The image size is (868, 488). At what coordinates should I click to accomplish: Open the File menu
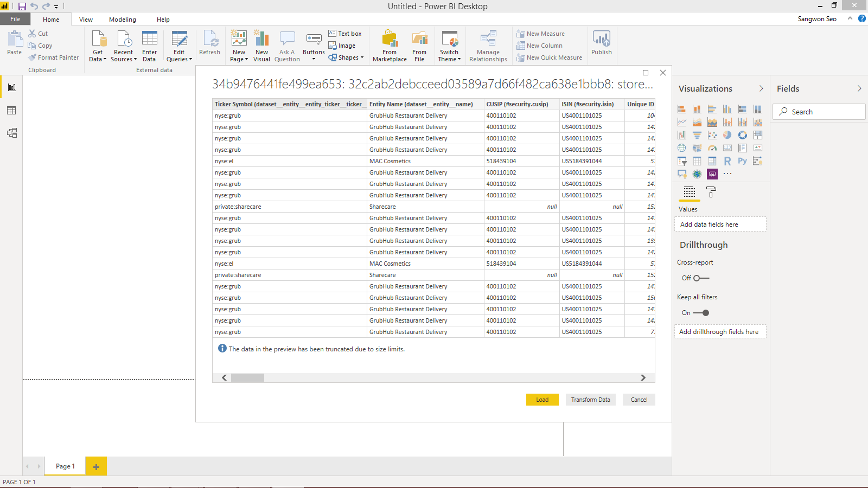(x=15, y=19)
